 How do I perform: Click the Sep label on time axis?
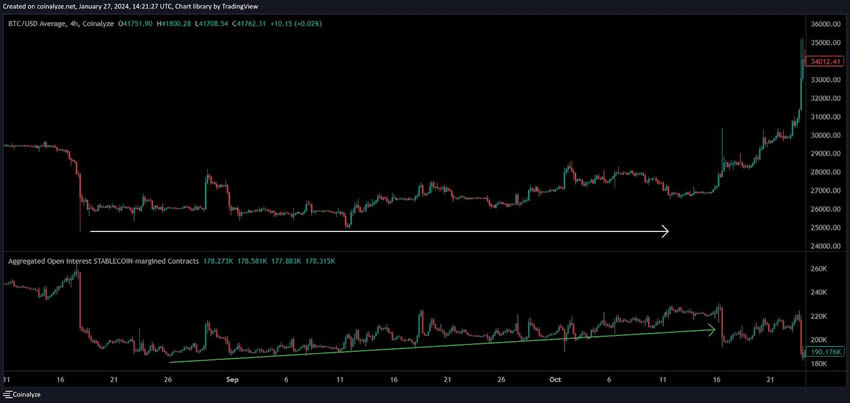click(x=232, y=380)
